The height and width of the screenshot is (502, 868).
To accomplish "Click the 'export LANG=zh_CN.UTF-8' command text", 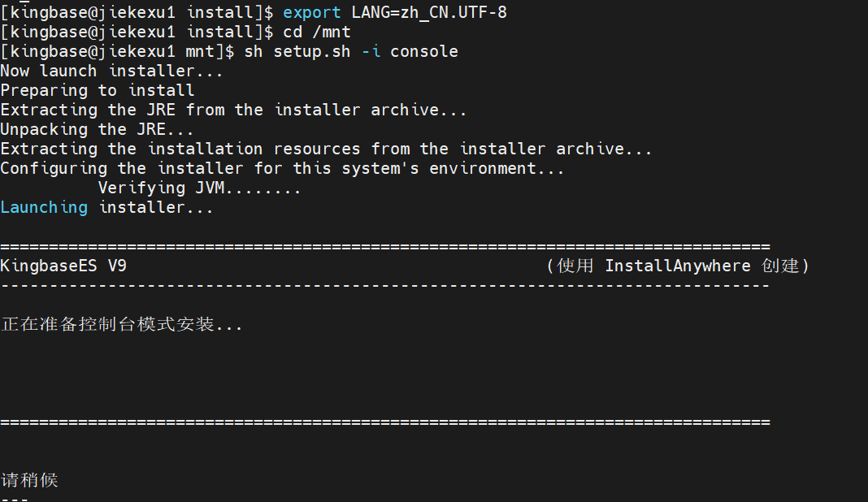I will tap(395, 12).
